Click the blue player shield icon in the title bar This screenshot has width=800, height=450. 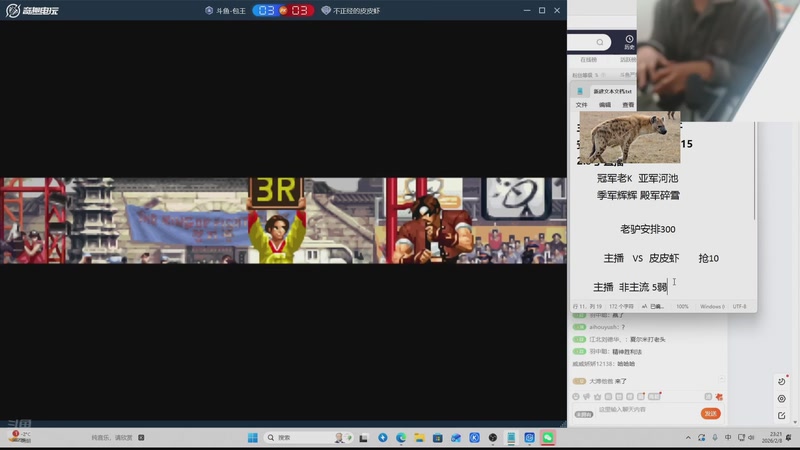[x=209, y=10]
